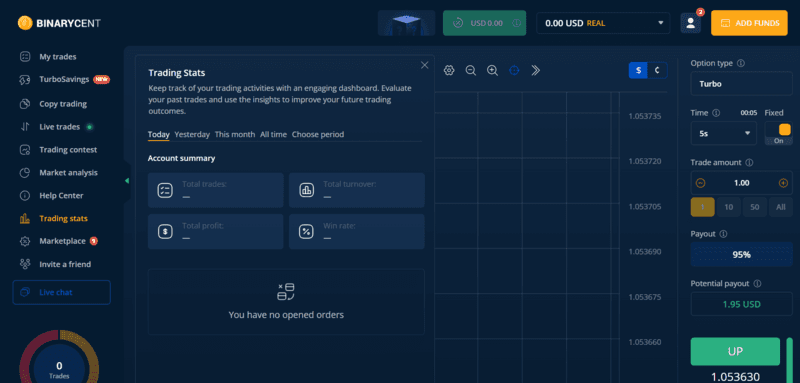Click the My trades icon
Image resolution: width=800 pixels, height=383 pixels.
[24, 57]
